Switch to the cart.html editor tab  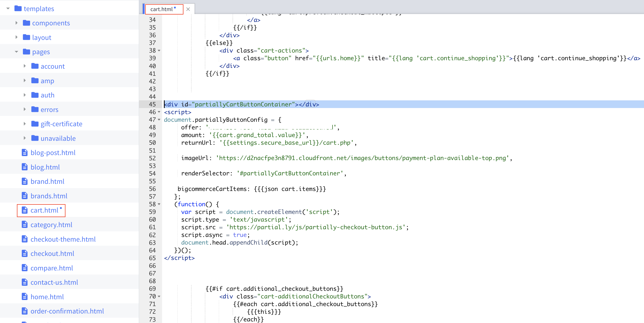tap(162, 9)
